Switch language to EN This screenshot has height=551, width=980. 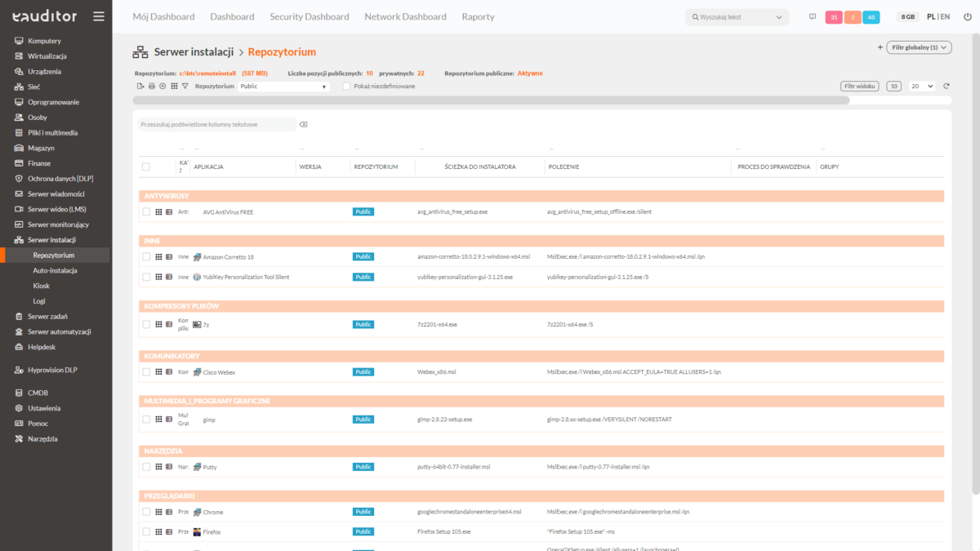[945, 16]
